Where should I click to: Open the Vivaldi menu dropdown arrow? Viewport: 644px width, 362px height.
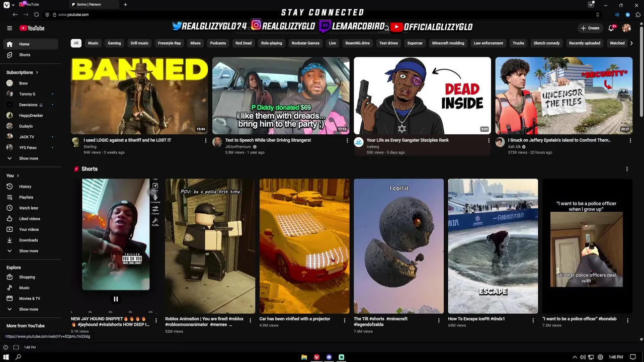click(x=14, y=5)
